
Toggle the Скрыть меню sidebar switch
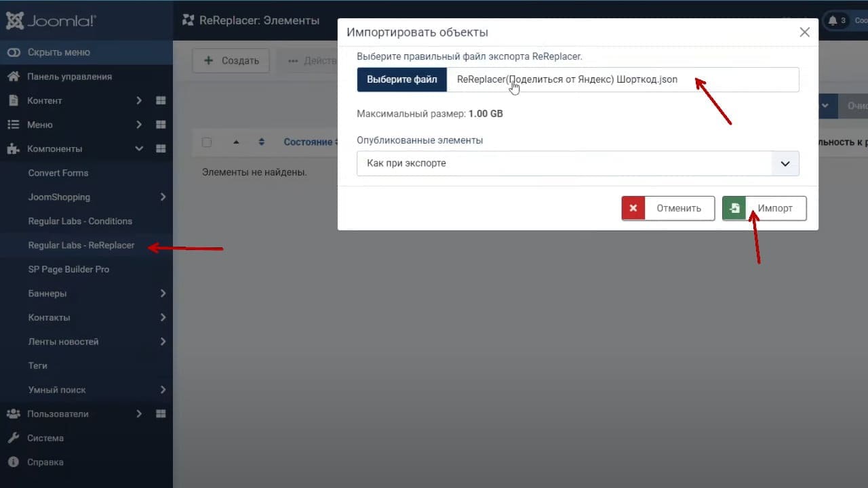(14, 52)
